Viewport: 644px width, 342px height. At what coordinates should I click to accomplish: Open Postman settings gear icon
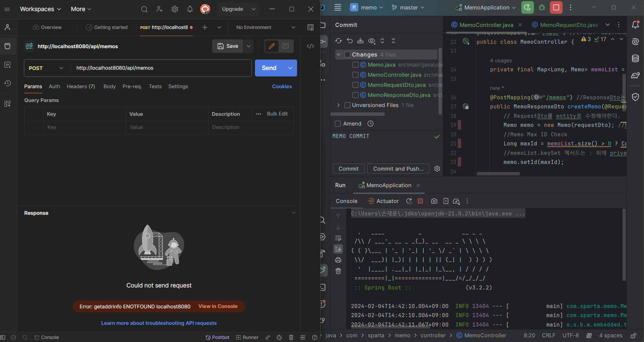[175, 9]
